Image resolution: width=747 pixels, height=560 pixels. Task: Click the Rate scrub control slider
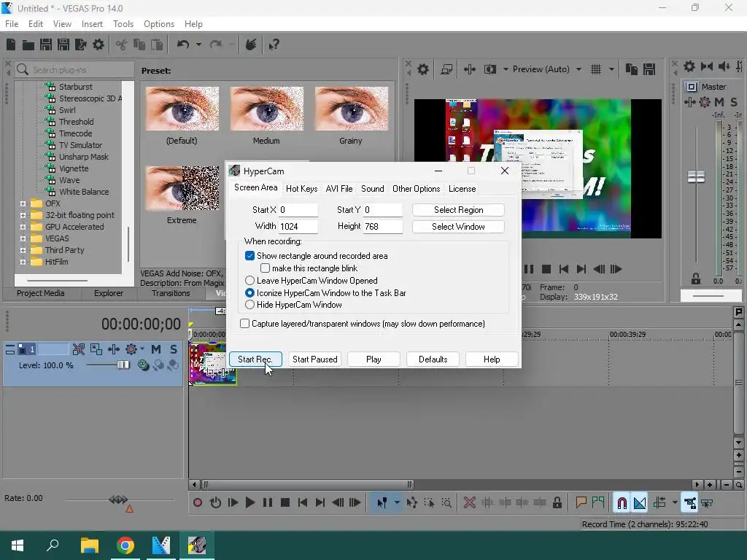[118, 499]
